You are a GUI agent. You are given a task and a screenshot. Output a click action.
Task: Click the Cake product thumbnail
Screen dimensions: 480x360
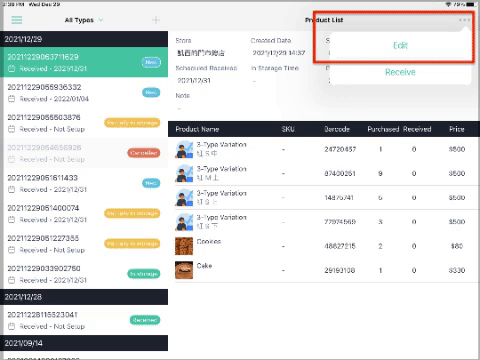184,270
